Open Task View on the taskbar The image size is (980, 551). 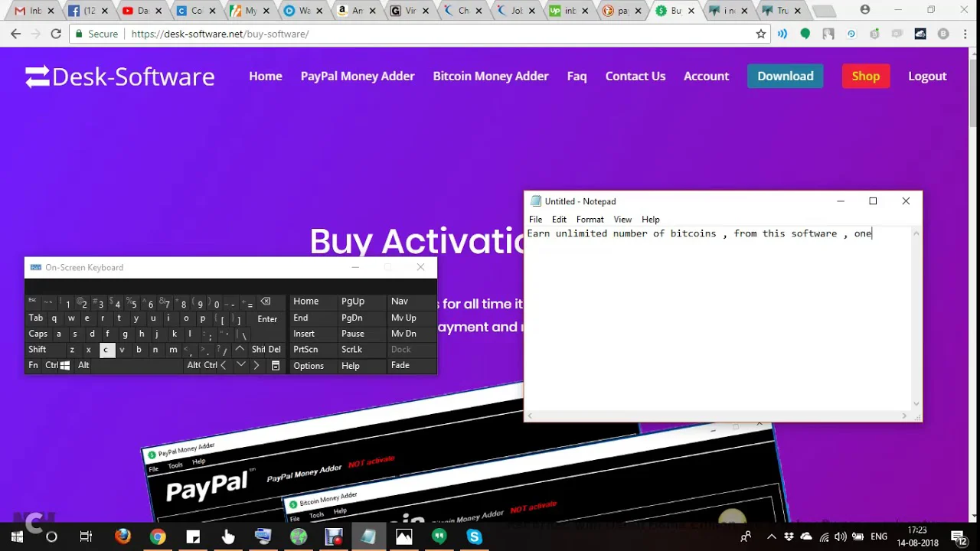point(86,537)
